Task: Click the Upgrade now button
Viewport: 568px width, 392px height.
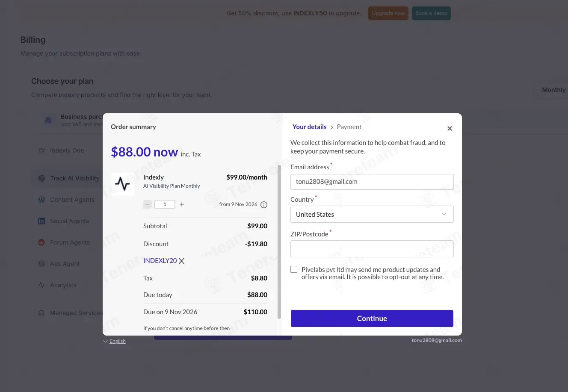Action: (x=388, y=13)
